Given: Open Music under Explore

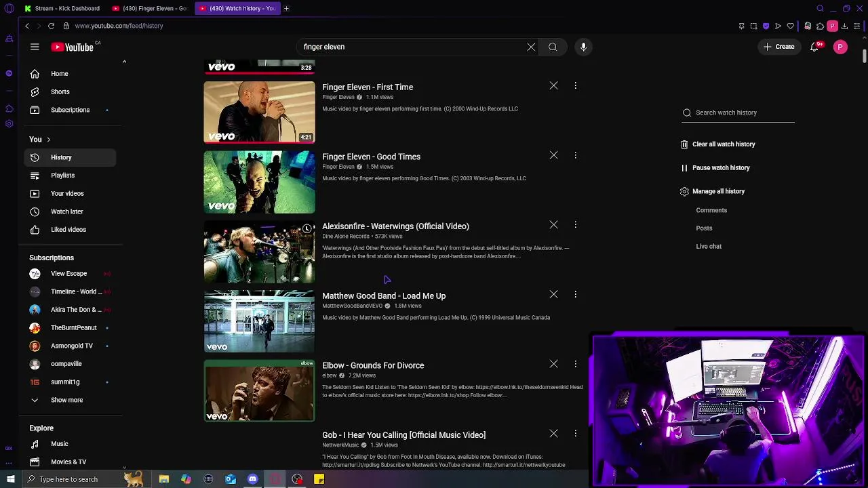Looking at the screenshot, I should pyautogui.click(x=71, y=444).
